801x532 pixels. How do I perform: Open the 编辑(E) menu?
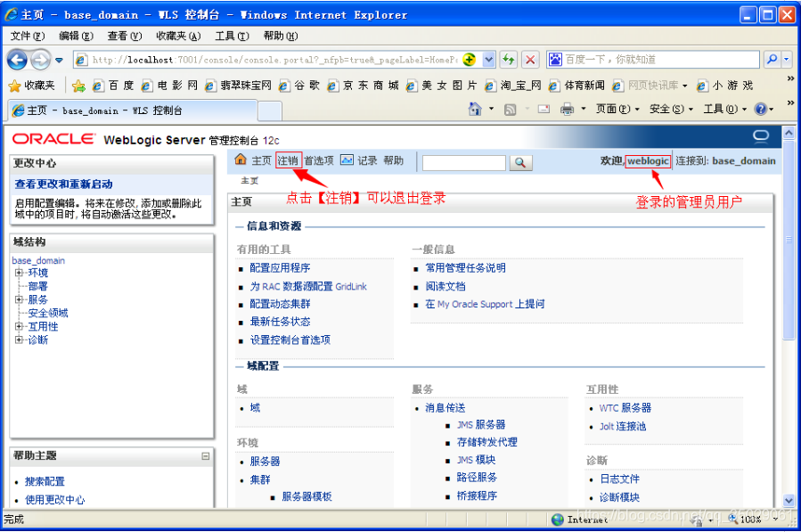coord(76,36)
